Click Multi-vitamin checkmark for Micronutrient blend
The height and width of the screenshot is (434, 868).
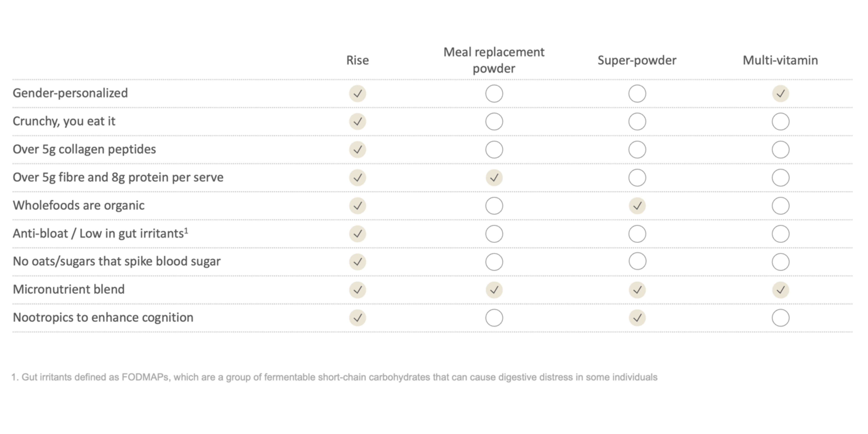coord(780,290)
